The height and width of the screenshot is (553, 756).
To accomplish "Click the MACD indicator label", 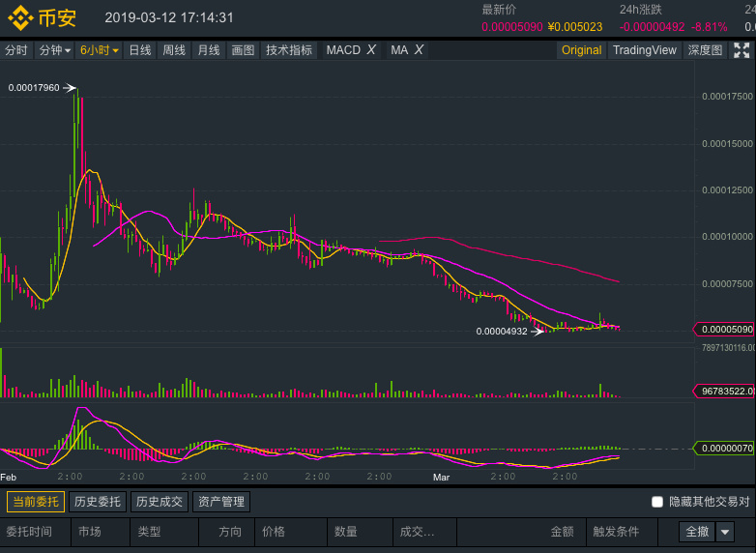I will point(343,50).
